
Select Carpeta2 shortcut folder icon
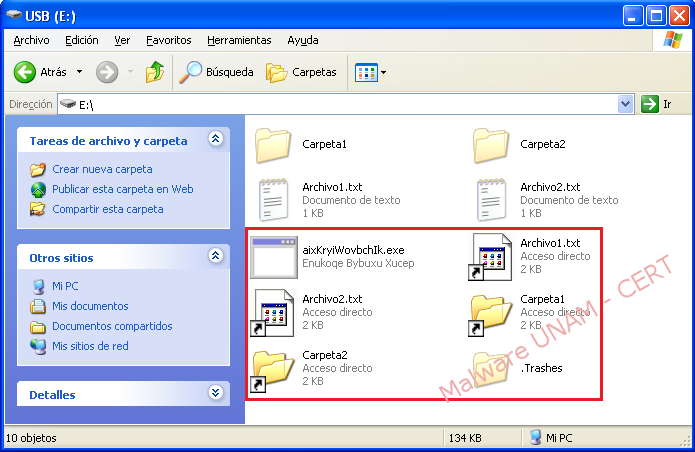272,371
